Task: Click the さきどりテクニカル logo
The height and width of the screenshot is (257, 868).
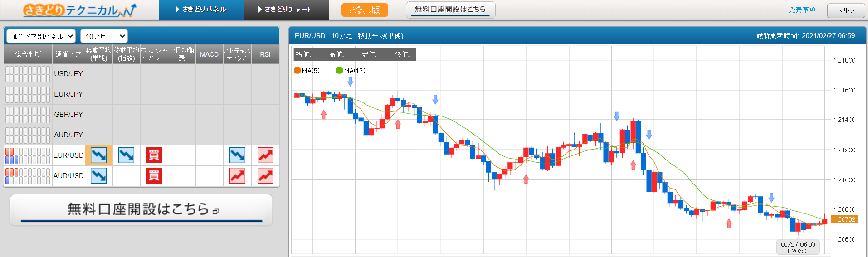Action: tap(79, 10)
